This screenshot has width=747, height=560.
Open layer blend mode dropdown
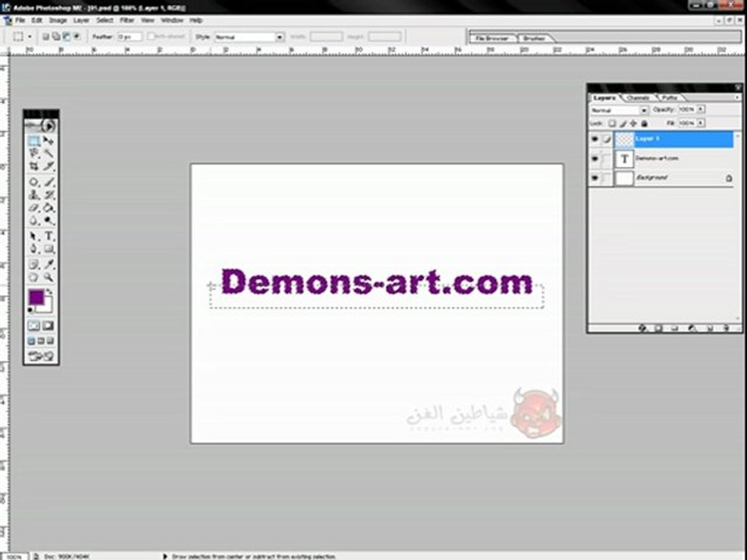(x=644, y=110)
